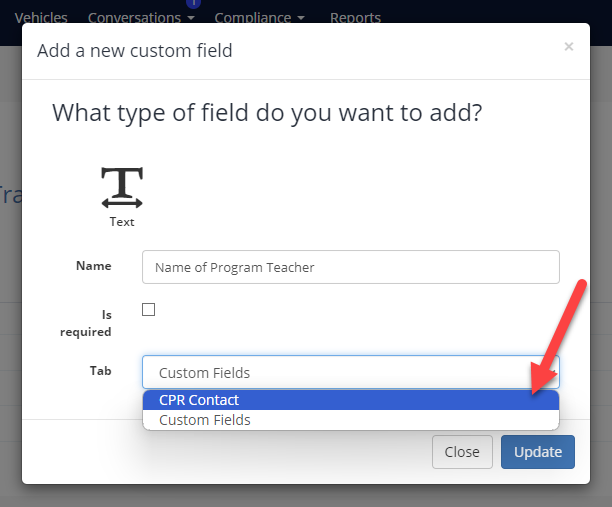Close dialog with the X icon
Viewport: 612px width, 507px height.
click(569, 47)
